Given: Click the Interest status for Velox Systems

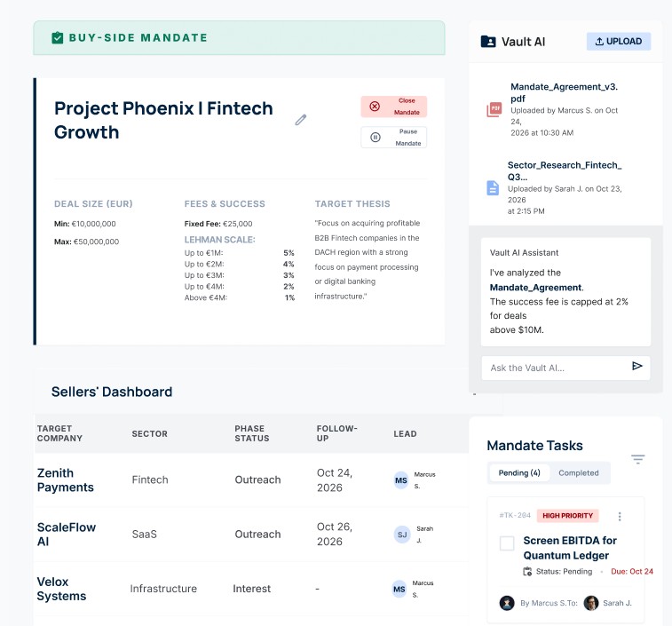Looking at the screenshot, I should coord(251,589).
